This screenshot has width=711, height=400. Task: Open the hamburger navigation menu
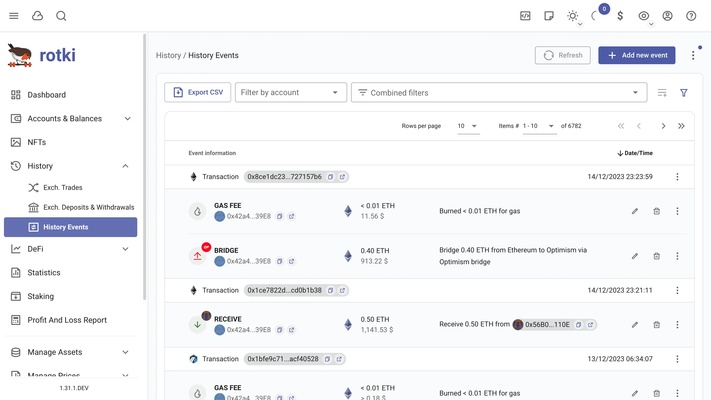(x=14, y=16)
